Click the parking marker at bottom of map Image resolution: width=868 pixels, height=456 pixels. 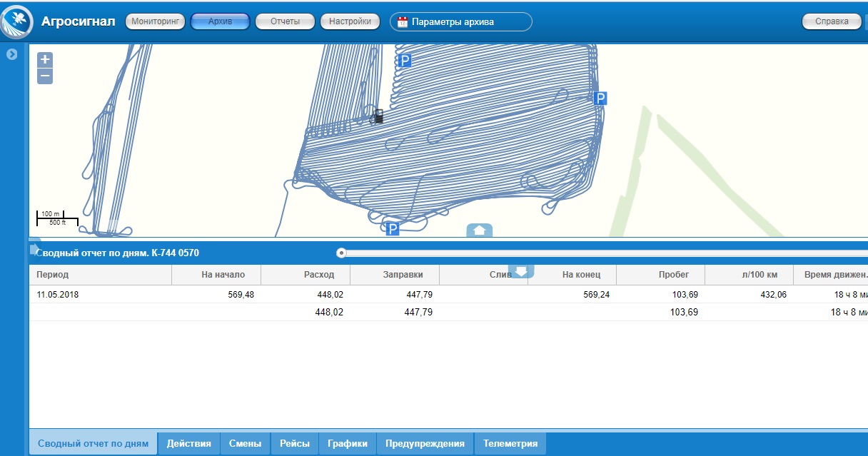(392, 228)
